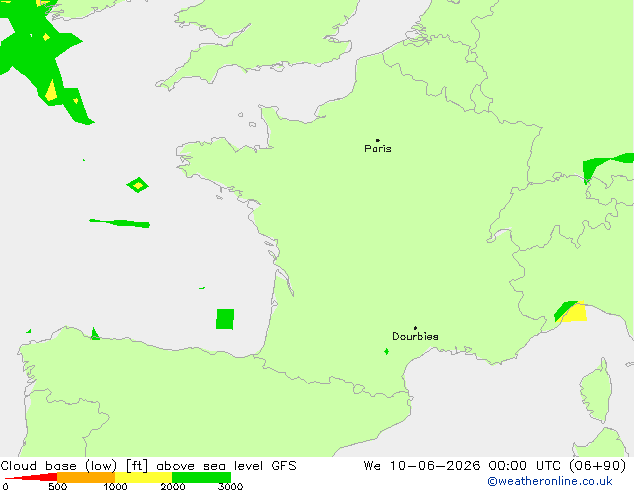Click the legend value '1000'
This screenshot has height=490, width=634.
(115, 486)
